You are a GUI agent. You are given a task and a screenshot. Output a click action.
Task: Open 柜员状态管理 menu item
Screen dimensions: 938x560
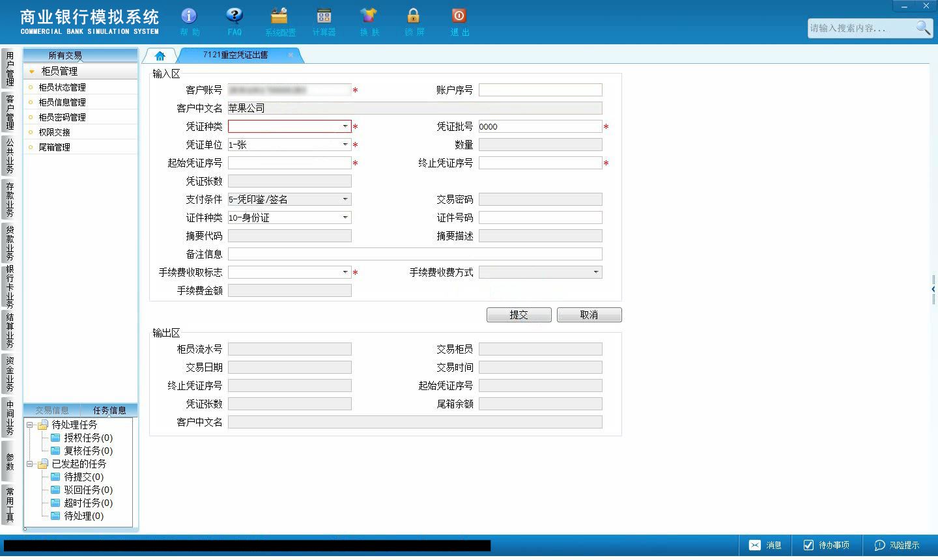tap(62, 87)
